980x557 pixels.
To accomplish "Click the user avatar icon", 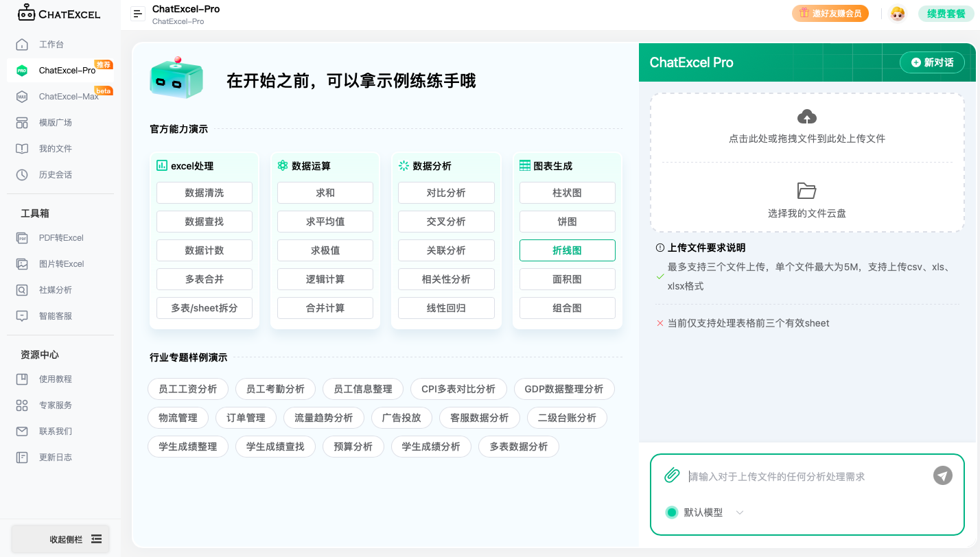I will click(x=898, y=14).
